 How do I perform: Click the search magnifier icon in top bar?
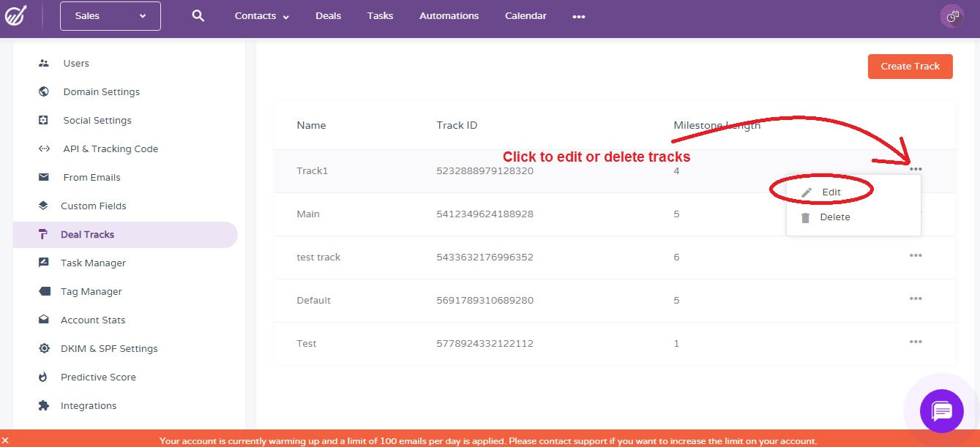198,16
